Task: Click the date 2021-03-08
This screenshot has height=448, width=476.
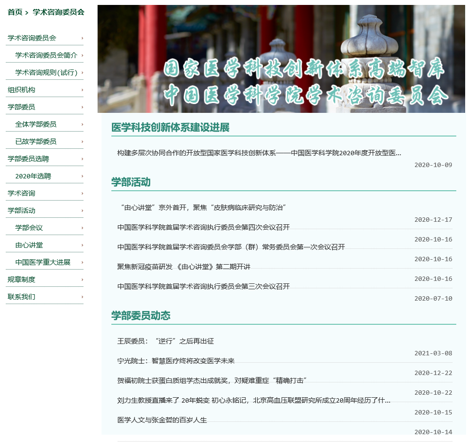Action: click(x=433, y=353)
